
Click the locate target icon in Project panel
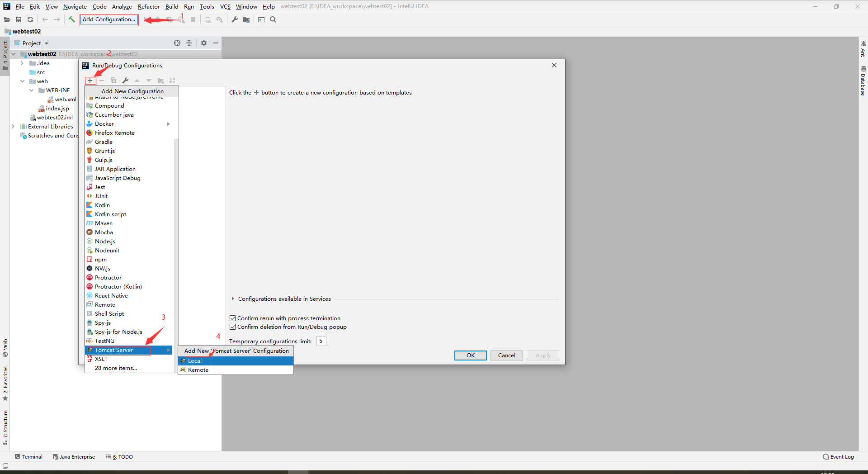[x=177, y=43]
